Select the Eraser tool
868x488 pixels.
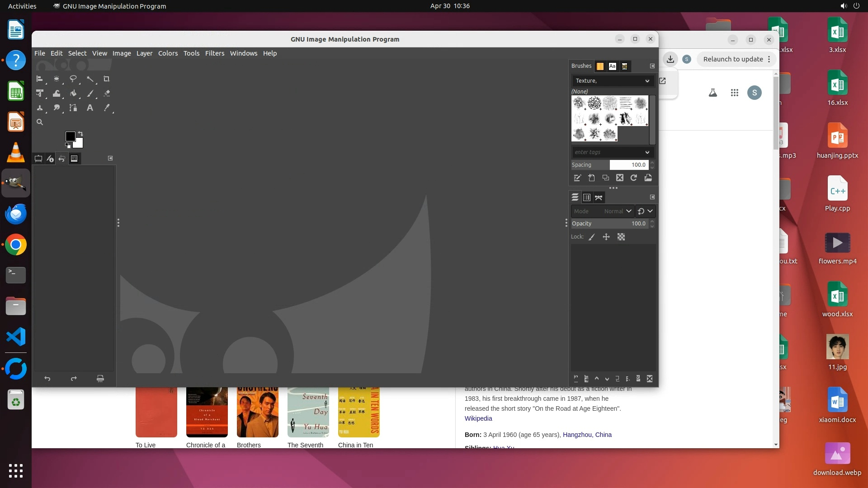107,94
